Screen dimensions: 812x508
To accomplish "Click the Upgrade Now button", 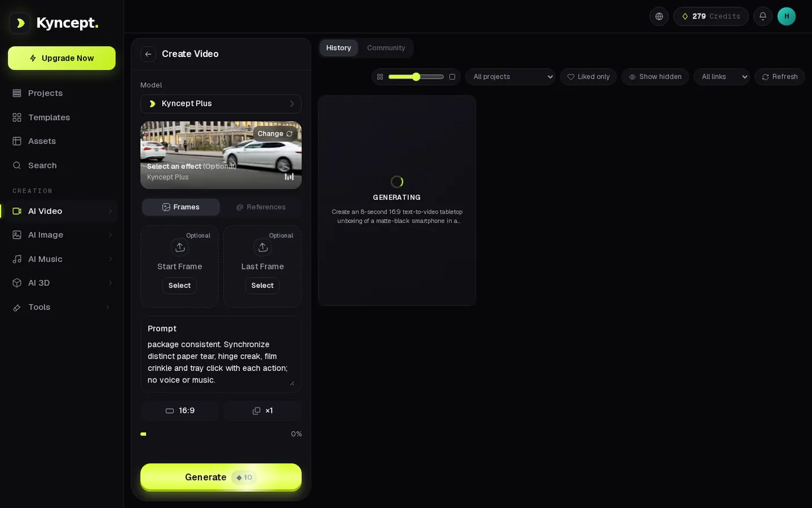I will coord(61,58).
